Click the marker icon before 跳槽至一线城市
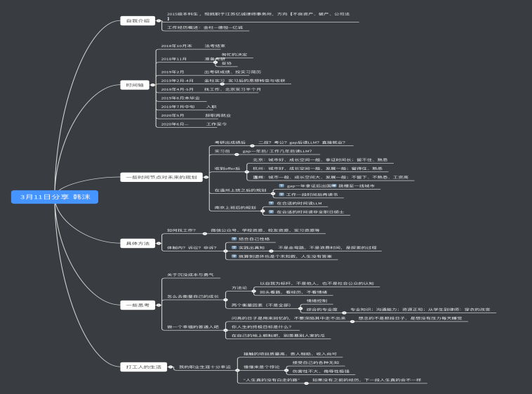Image resolution: width=532 pixels, height=394 pixels. click(334, 185)
